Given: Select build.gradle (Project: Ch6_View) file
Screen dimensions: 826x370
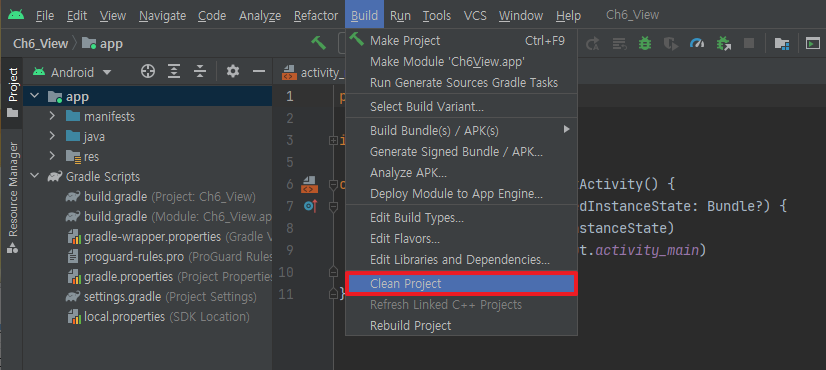Looking at the screenshot, I should point(161,197).
